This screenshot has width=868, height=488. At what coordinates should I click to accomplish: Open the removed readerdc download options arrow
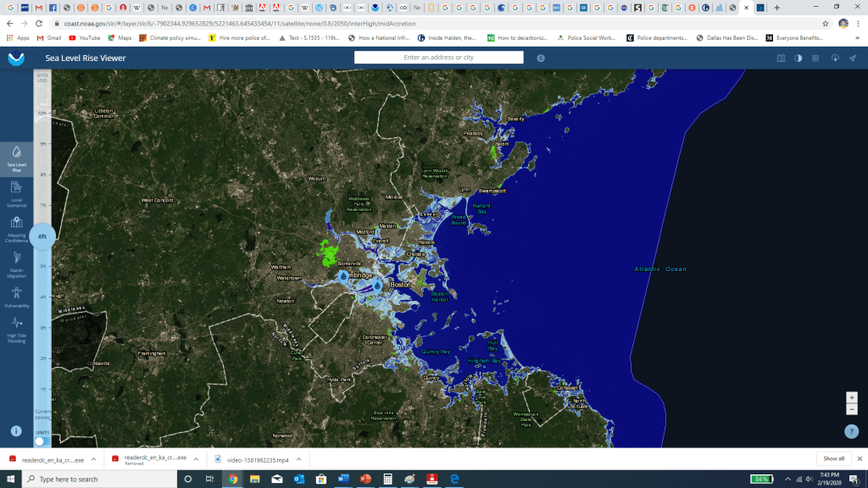pyautogui.click(x=195, y=459)
